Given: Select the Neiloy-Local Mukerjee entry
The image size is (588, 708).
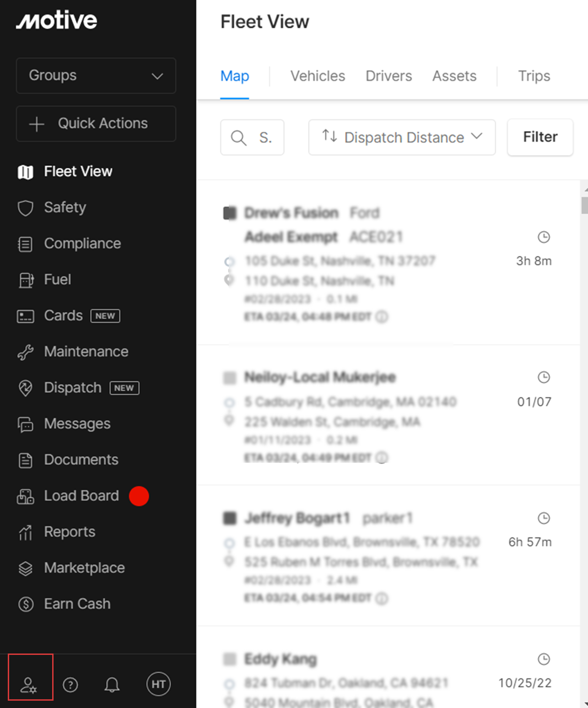Looking at the screenshot, I should coord(320,377).
